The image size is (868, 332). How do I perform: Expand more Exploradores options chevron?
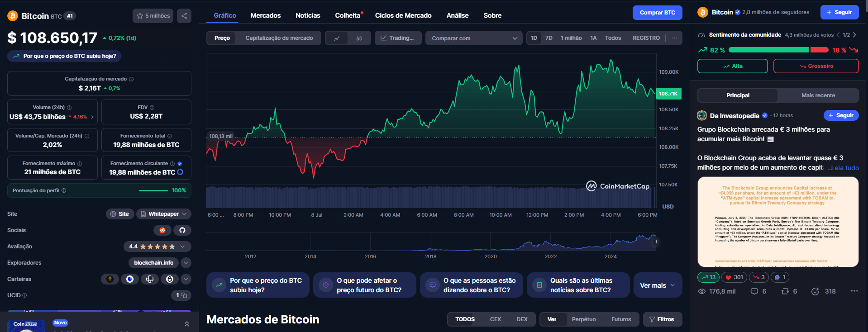coord(186,263)
